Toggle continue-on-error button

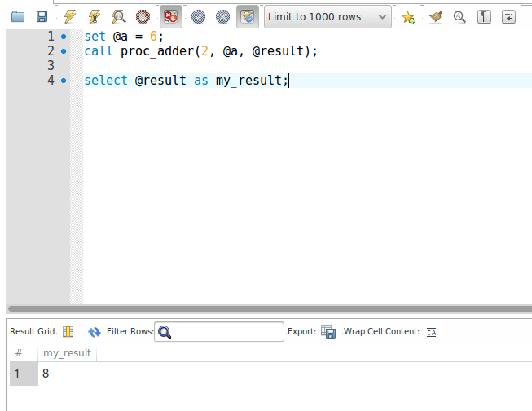tap(170, 16)
